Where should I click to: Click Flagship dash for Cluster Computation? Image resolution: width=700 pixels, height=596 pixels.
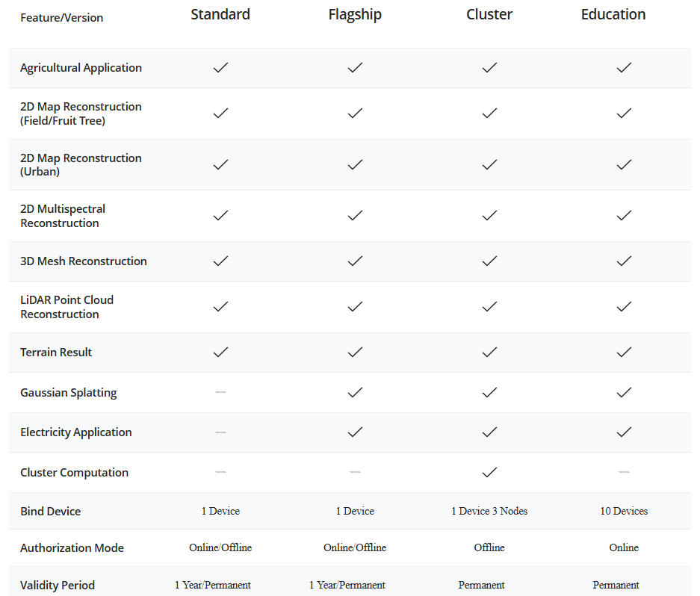[355, 472]
